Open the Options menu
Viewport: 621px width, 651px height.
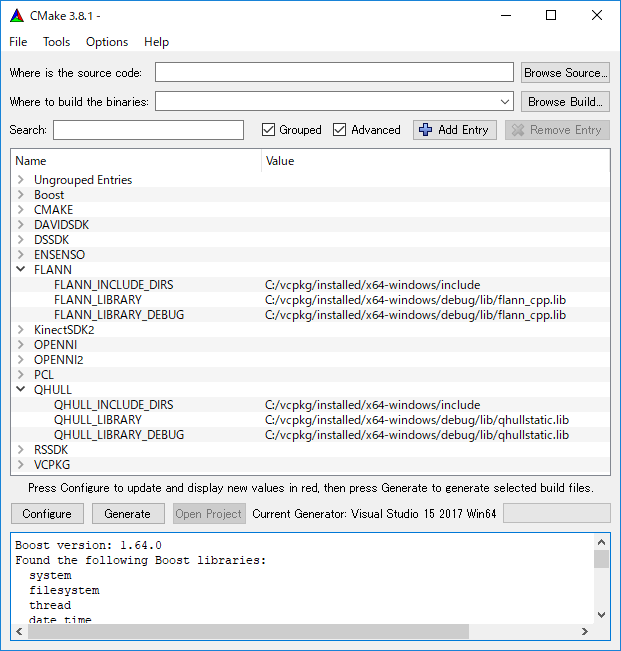pyautogui.click(x=107, y=42)
